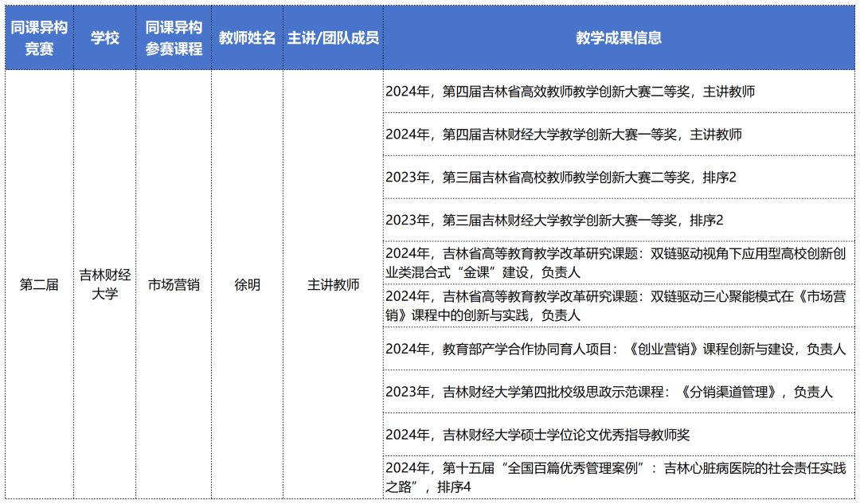Select the teacher name 徐明

(248, 284)
